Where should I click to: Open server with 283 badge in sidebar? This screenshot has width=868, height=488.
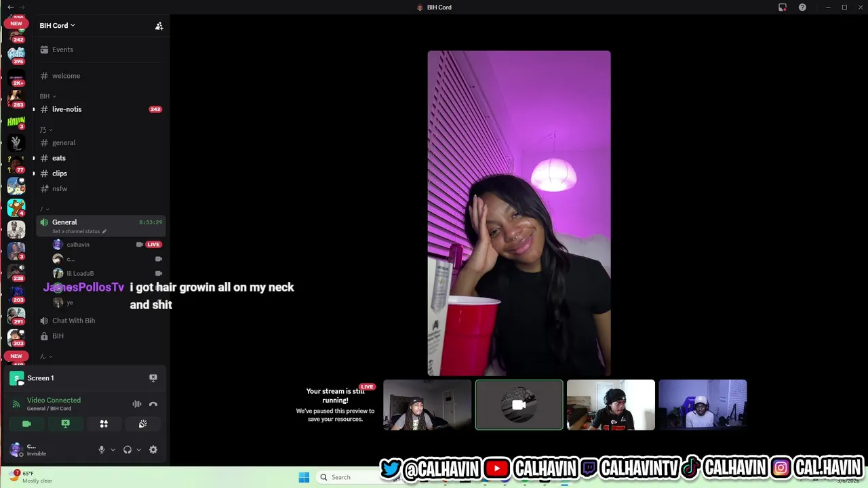click(x=16, y=99)
